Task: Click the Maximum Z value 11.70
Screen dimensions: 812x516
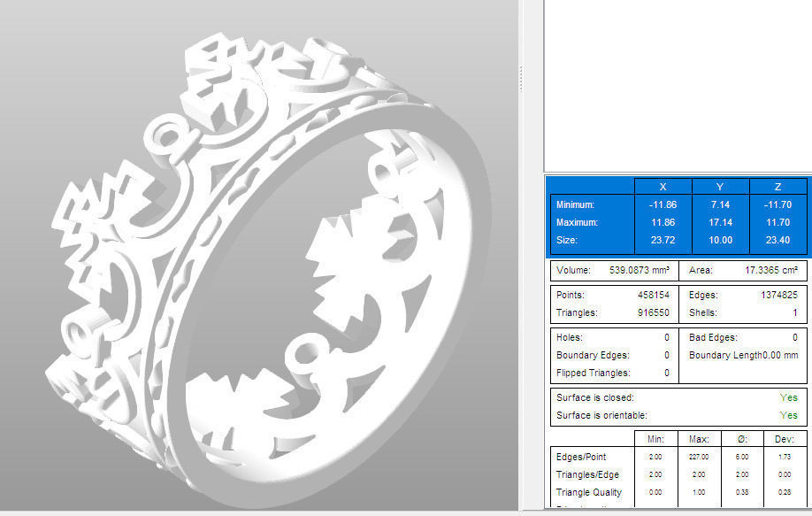Action: coord(778,222)
